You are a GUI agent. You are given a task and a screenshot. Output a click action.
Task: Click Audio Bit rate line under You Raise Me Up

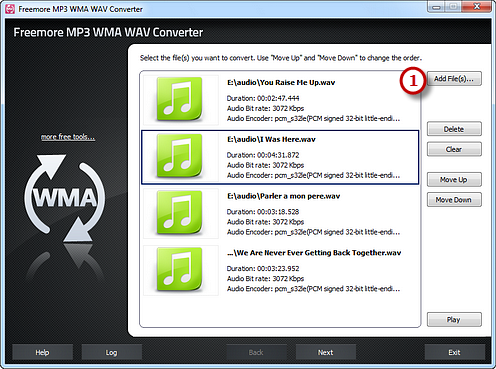tap(265, 108)
